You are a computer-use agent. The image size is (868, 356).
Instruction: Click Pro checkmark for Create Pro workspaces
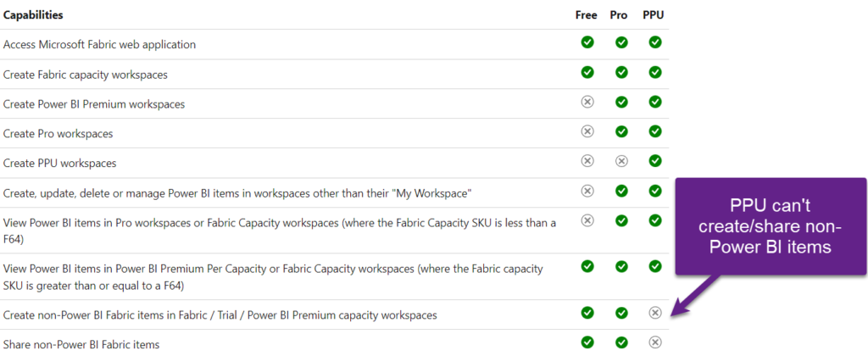[x=621, y=131]
